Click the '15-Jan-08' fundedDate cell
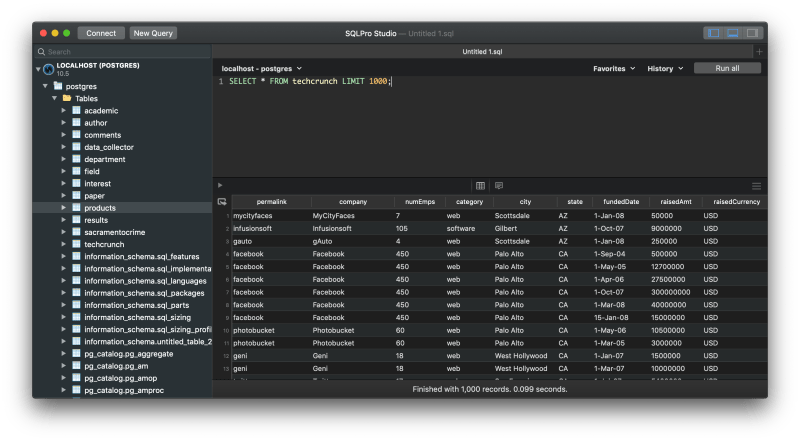 point(611,317)
